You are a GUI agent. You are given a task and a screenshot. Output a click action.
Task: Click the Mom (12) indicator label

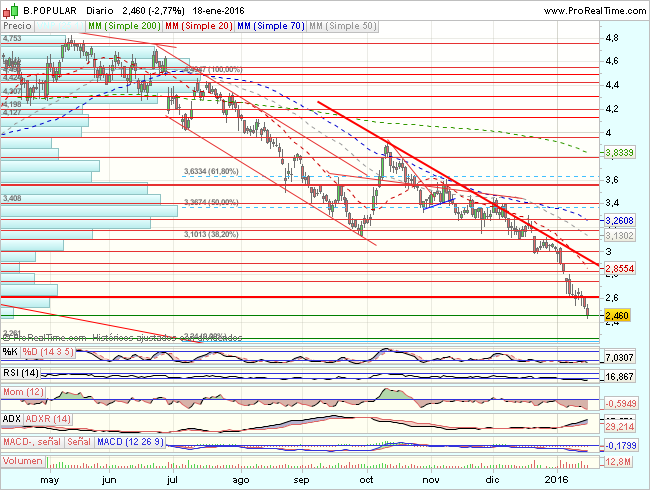click(23, 392)
